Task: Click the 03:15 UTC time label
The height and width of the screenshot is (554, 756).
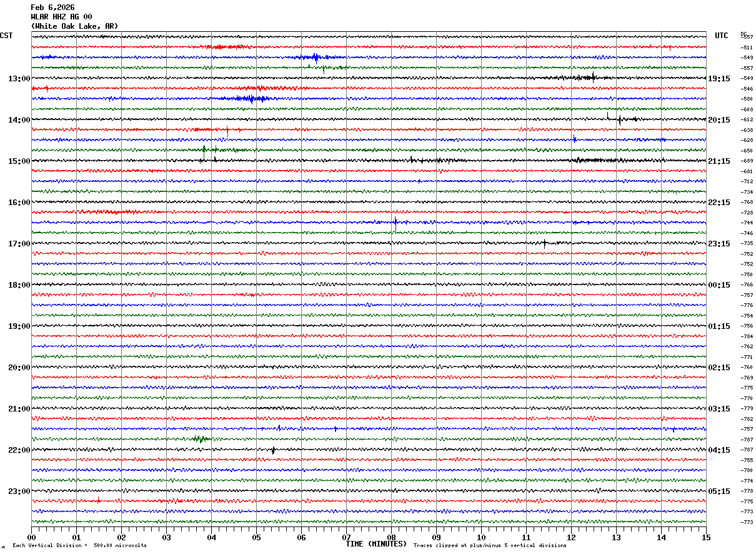Action: tap(719, 409)
